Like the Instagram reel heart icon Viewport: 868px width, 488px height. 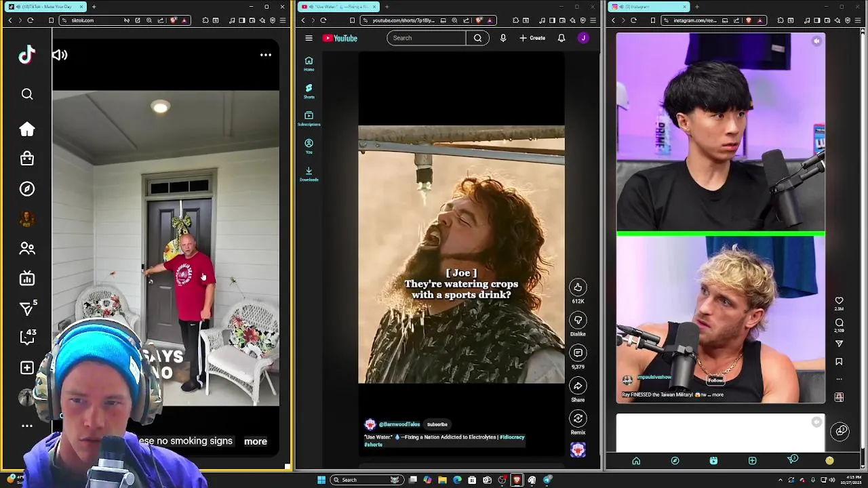coord(839,300)
